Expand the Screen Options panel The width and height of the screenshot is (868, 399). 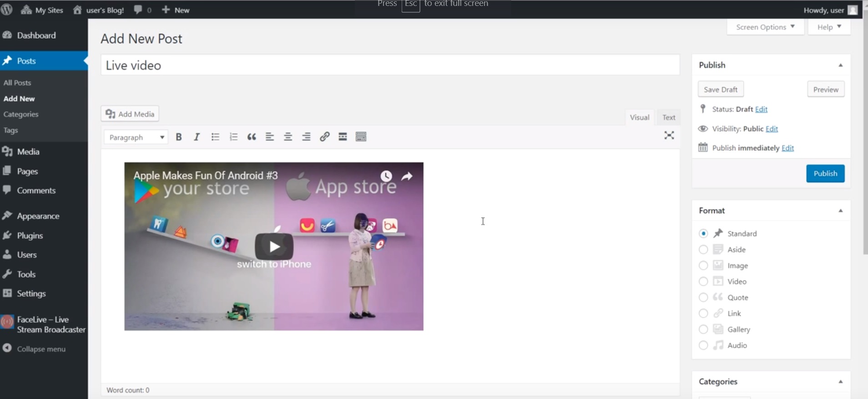click(765, 27)
